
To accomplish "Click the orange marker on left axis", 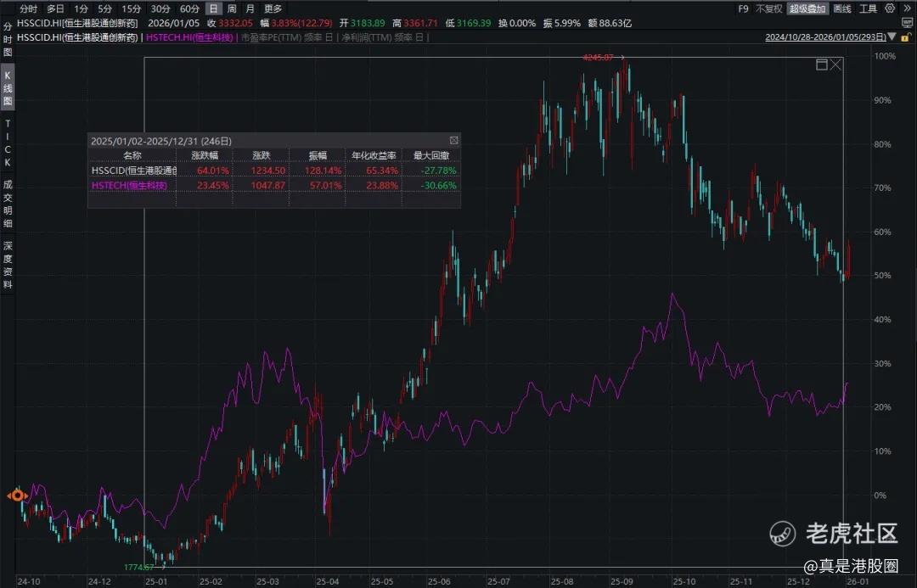I will coord(16,496).
